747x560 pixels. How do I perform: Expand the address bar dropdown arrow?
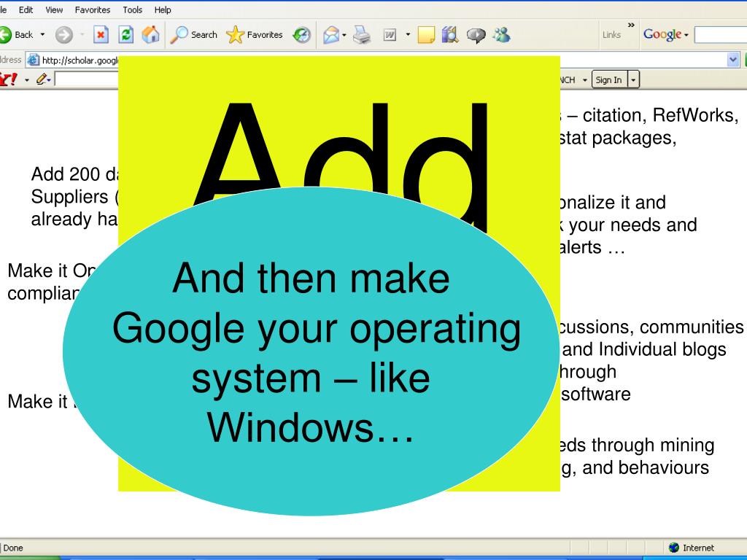pyautogui.click(x=733, y=60)
